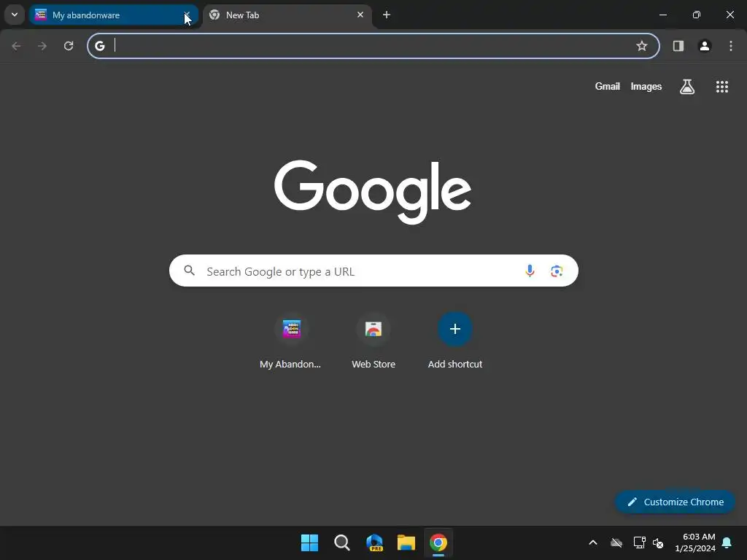Search by image with Google Lens icon
This screenshot has width=747, height=560.
pos(557,271)
